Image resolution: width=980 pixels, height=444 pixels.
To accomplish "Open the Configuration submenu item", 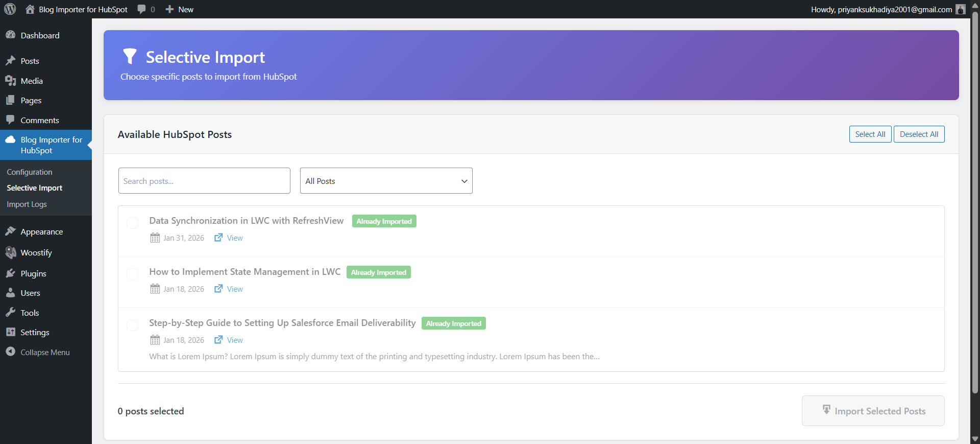I will [x=30, y=172].
